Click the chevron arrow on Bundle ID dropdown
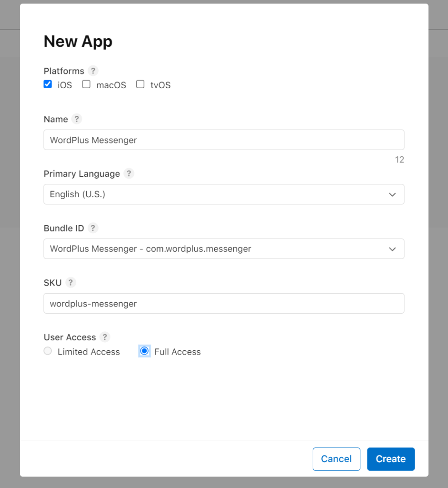448x488 pixels. 392,249
